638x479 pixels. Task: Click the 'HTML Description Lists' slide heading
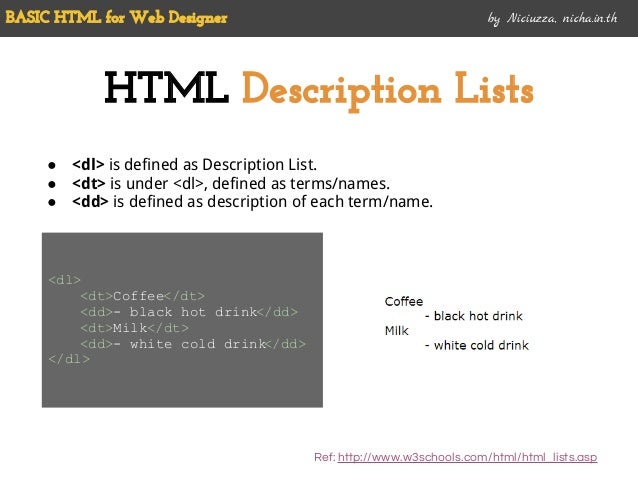[319, 90]
